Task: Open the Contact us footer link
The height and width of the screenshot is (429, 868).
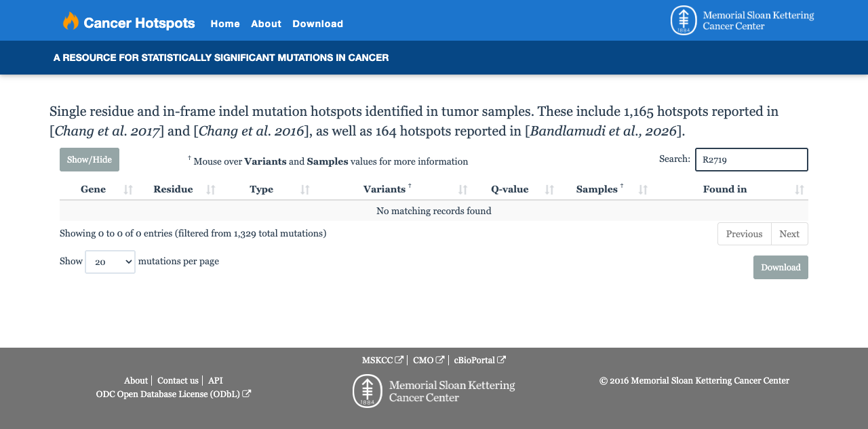Action: click(x=178, y=381)
